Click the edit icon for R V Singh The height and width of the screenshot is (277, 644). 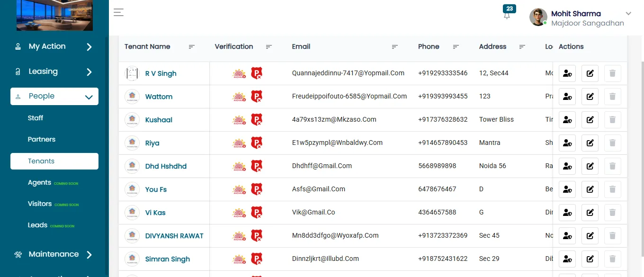click(x=590, y=73)
